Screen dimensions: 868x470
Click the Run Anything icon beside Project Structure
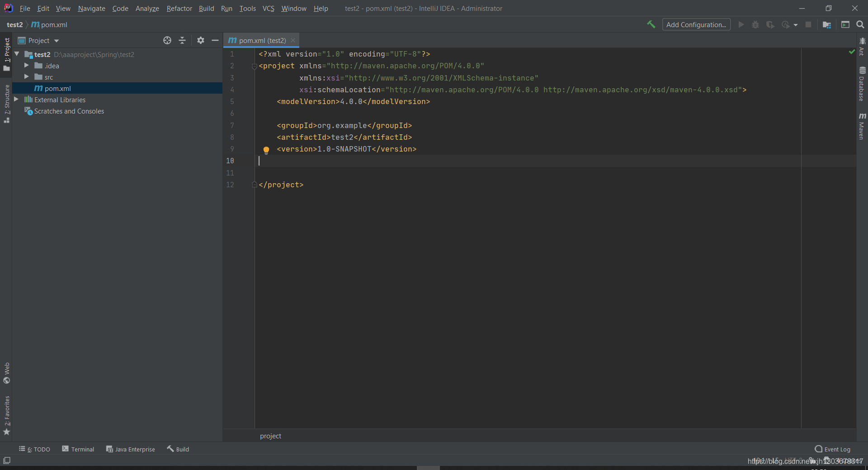pyautogui.click(x=845, y=24)
